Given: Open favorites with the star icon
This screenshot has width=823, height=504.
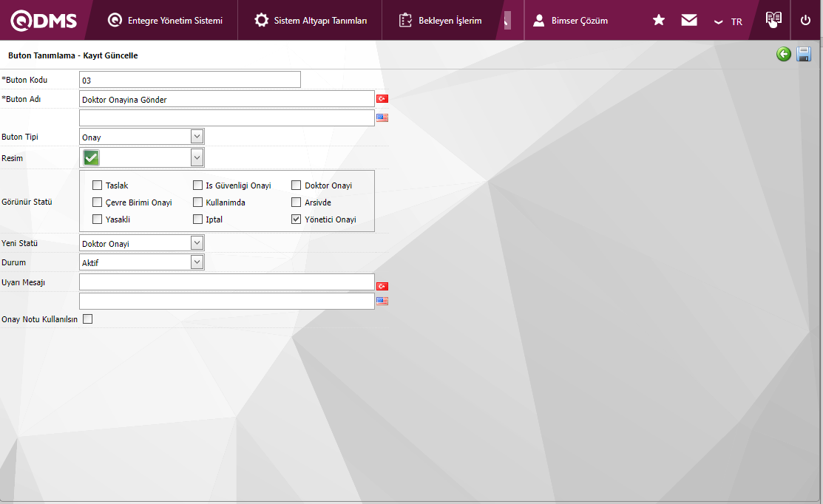Looking at the screenshot, I should click(x=659, y=21).
